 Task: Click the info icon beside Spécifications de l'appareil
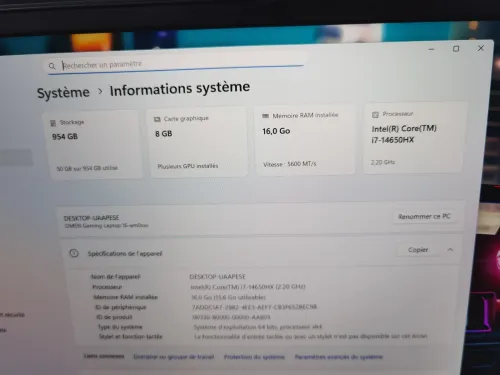(x=74, y=253)
